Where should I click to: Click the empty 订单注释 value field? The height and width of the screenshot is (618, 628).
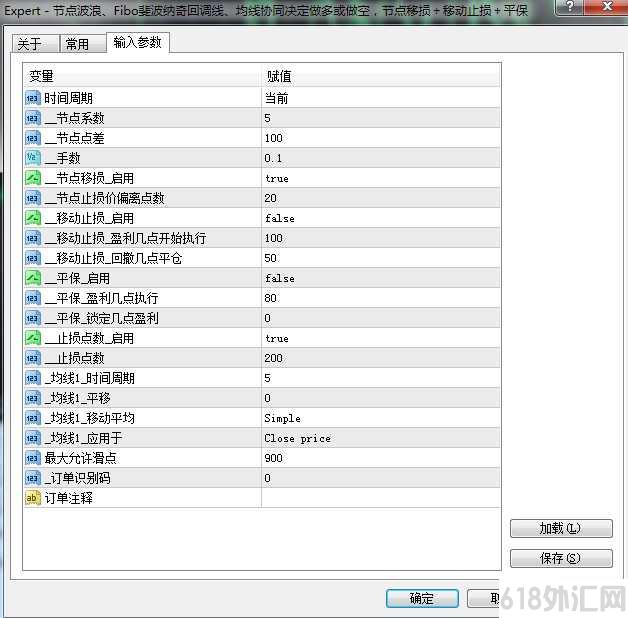pos(381,498)
